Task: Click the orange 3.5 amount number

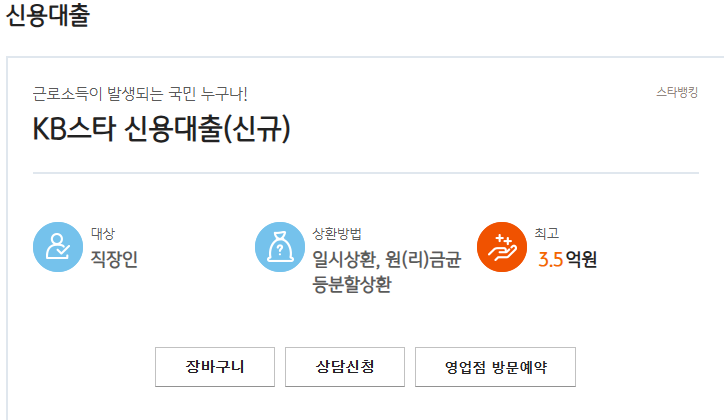Action: pyautogui.click(x=549, y=260)
